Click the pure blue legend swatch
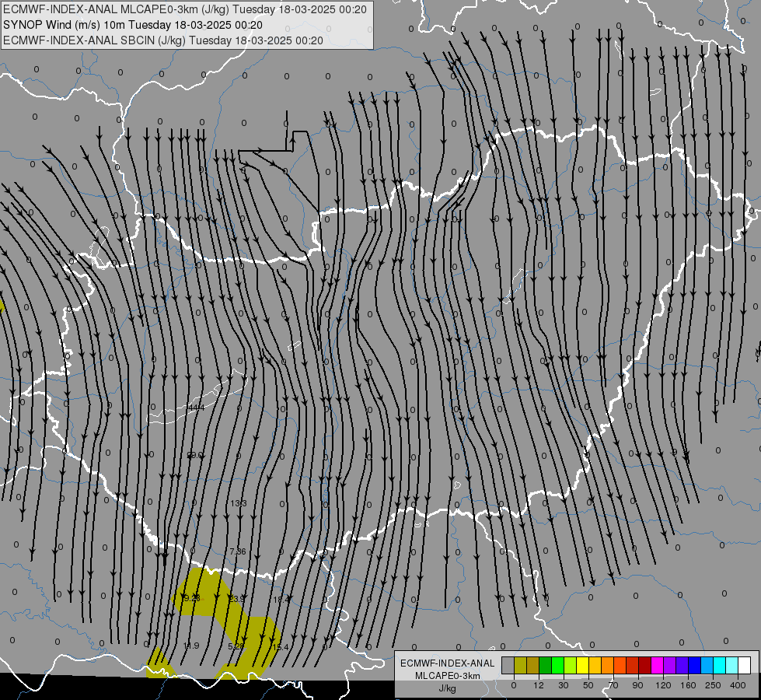 tap(694, 665)
